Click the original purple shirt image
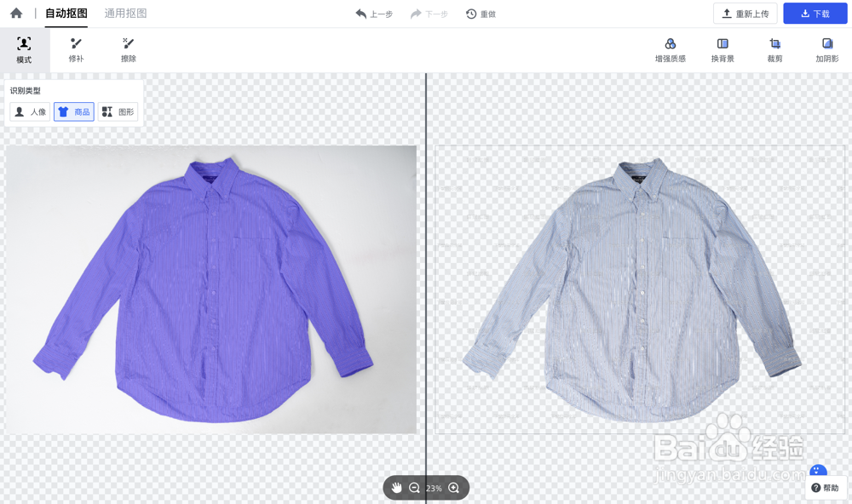Screen dimensions: 852x504 tap(210, 289)
